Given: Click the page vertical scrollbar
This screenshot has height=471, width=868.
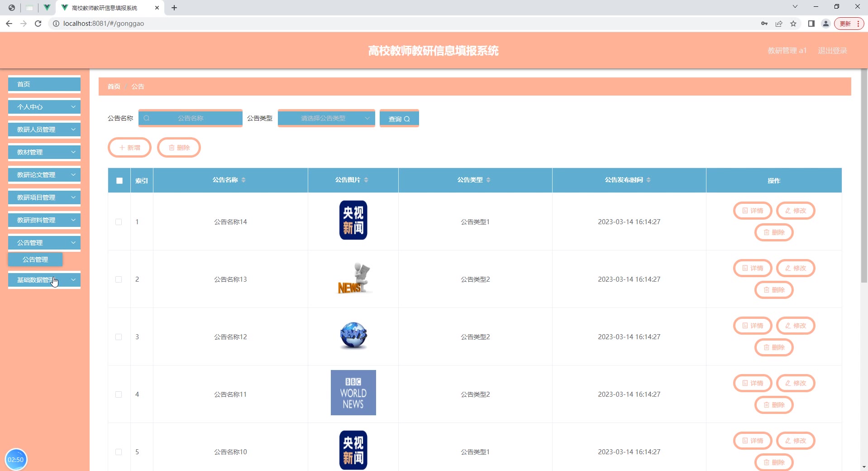Looking at the screenshot, I should click(864, 177).
